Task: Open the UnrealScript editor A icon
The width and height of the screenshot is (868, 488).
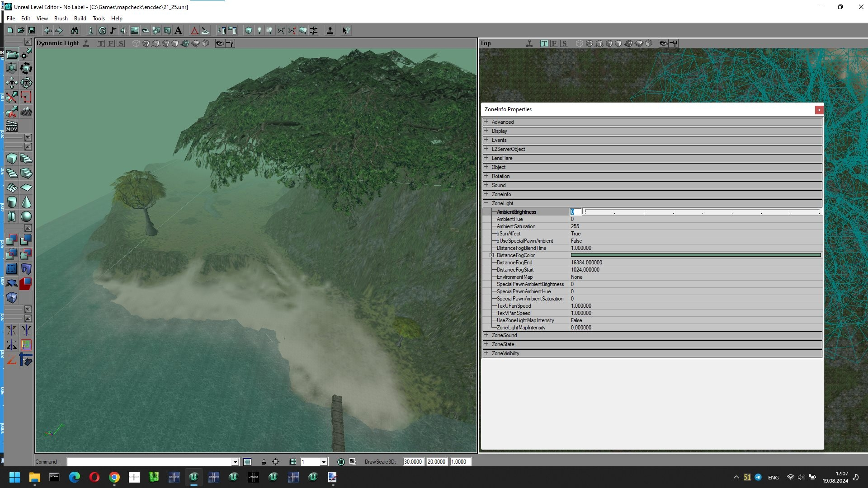Action: coord(178,30)
